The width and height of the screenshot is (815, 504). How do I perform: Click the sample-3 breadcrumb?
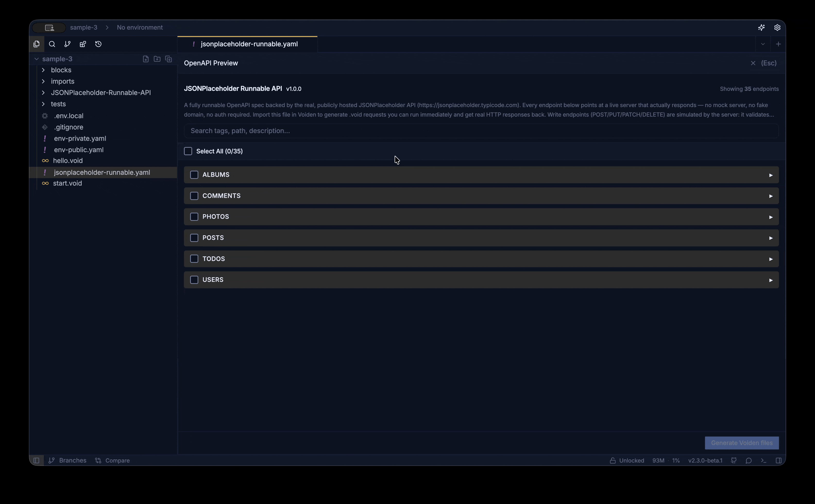84,28
